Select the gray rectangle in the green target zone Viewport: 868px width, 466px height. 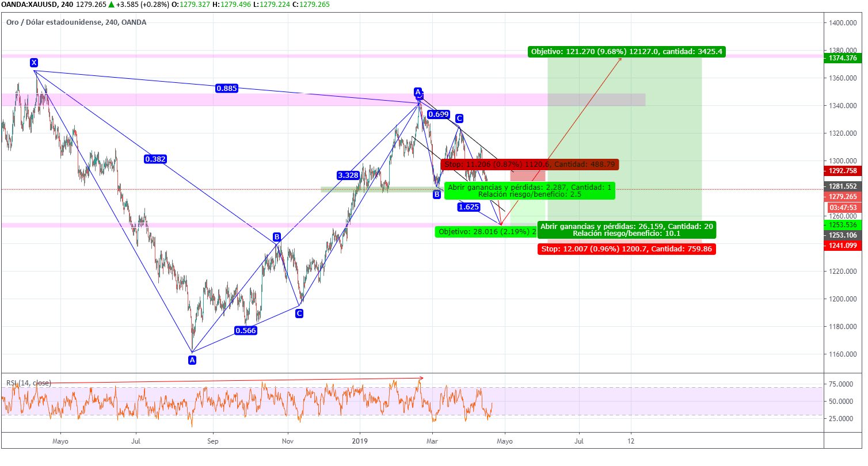pyautogui.click(x=596, y=100)
